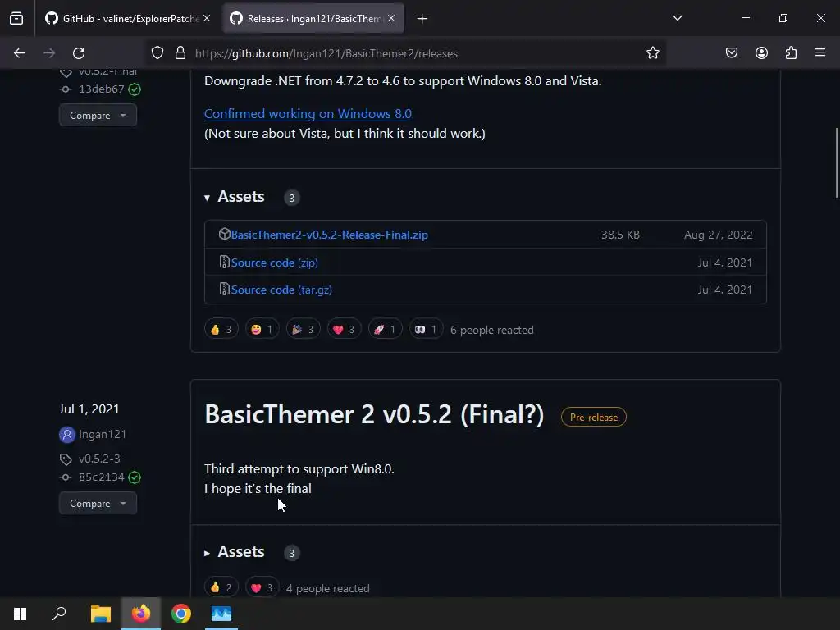This screenshot has width=840, height=630.
Task: Open 'Confirmed working on Windows 8.0' link
Action: coord(308,113)
